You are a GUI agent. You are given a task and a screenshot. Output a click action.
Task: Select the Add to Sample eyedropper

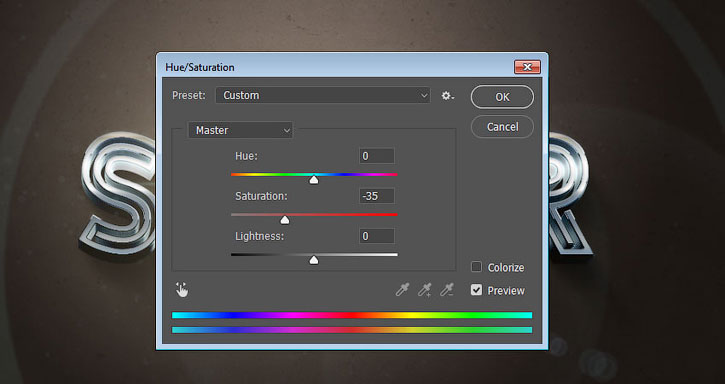click(424, 290)
